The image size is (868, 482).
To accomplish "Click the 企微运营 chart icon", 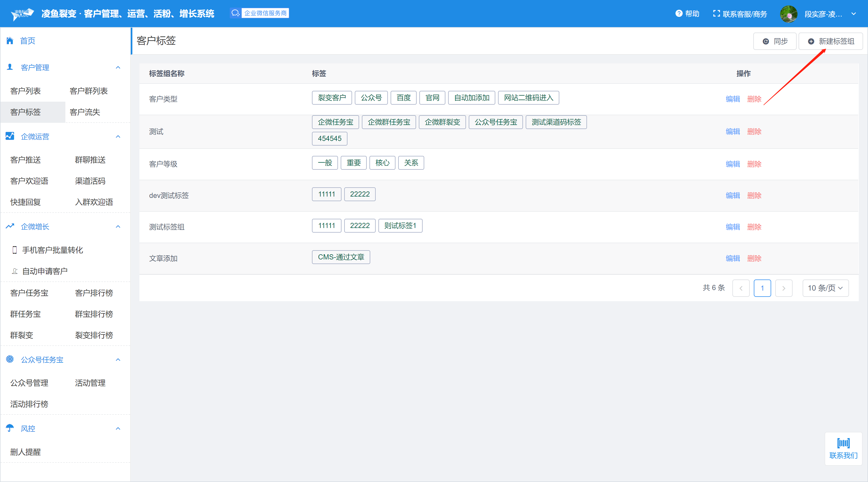I will coord(10,136).
